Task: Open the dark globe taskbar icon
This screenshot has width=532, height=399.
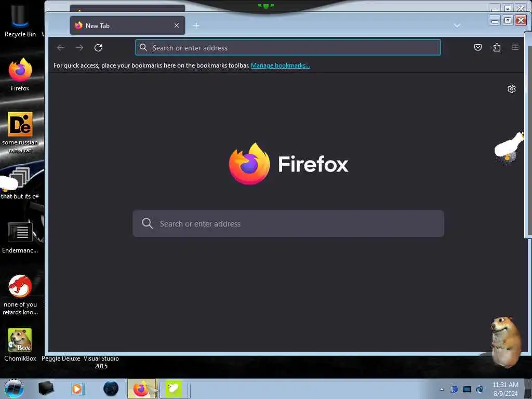Action: 111,389
